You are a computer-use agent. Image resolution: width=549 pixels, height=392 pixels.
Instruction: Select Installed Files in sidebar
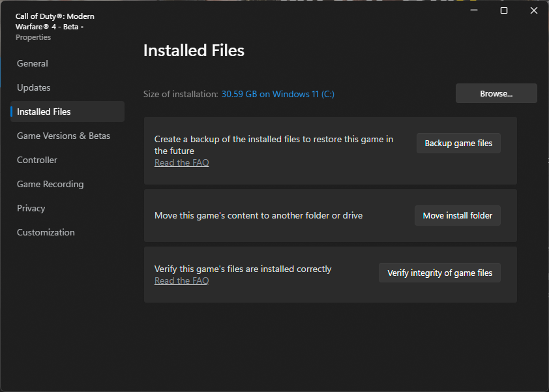(67, 112)
